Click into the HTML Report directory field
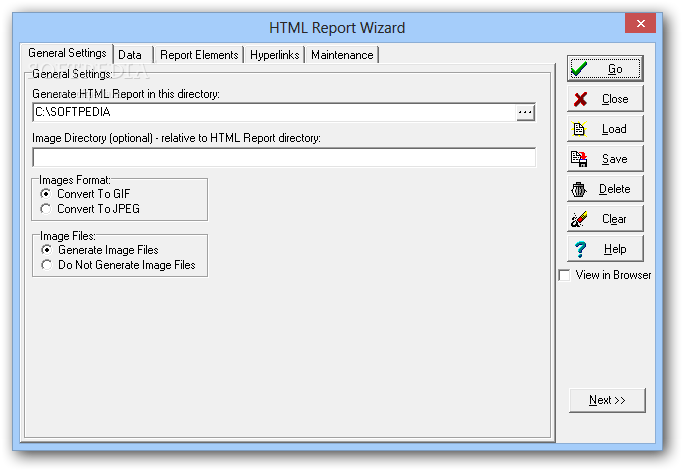This screenshot has width=683, height=471. pos(275,112)
